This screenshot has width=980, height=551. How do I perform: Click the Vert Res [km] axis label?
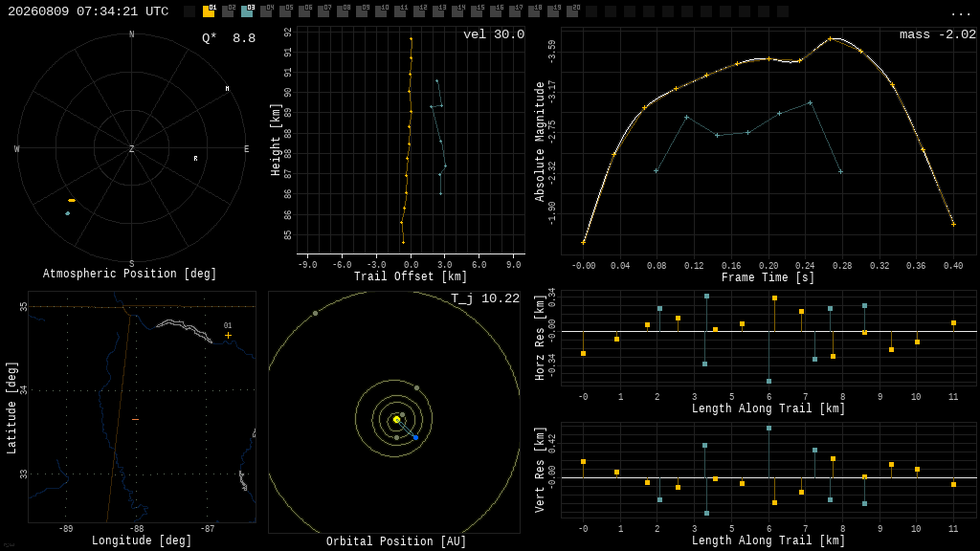[x=540, y=470]
